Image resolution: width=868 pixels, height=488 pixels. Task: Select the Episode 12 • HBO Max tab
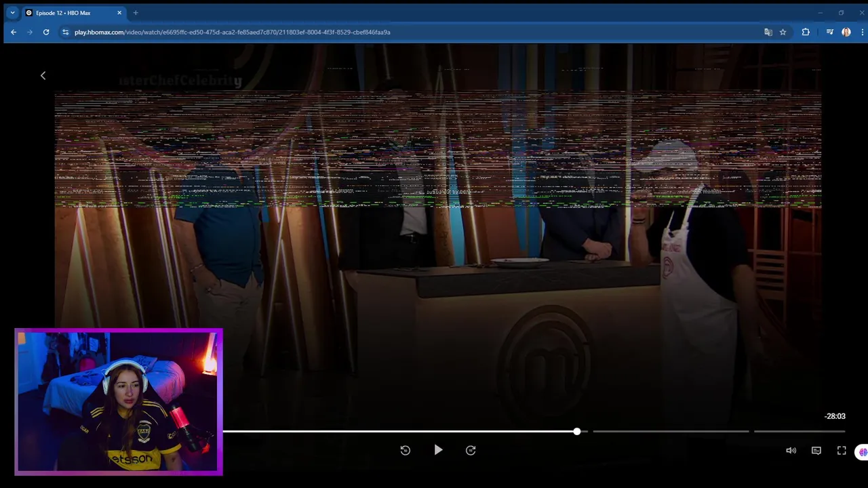pos(73,13)
